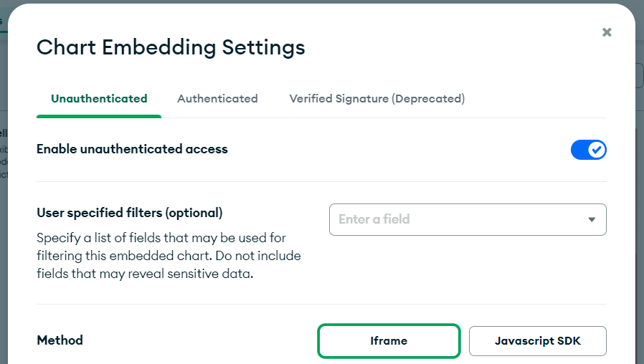This screenshot has width=644, height=364.
Task: Close the Chart Embedding Settings dialog
Action: [x=607, y=32]
